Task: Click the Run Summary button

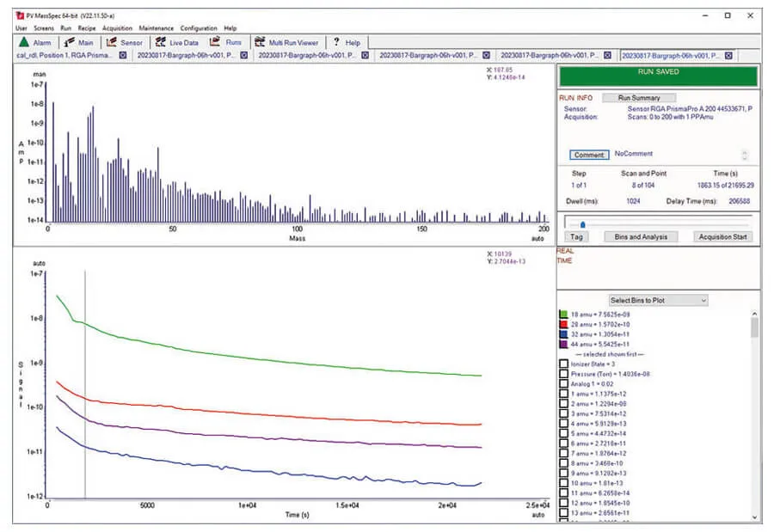Action: coord(639,98)
